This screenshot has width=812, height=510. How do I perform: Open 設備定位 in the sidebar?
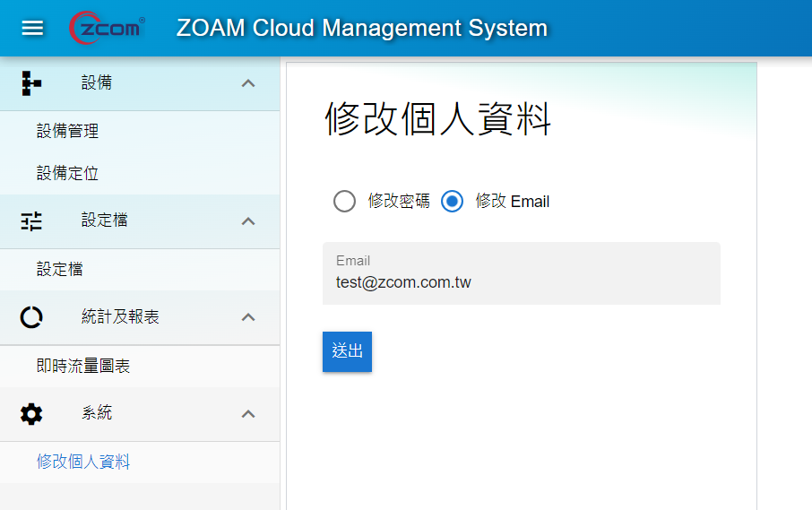[68, 173]
